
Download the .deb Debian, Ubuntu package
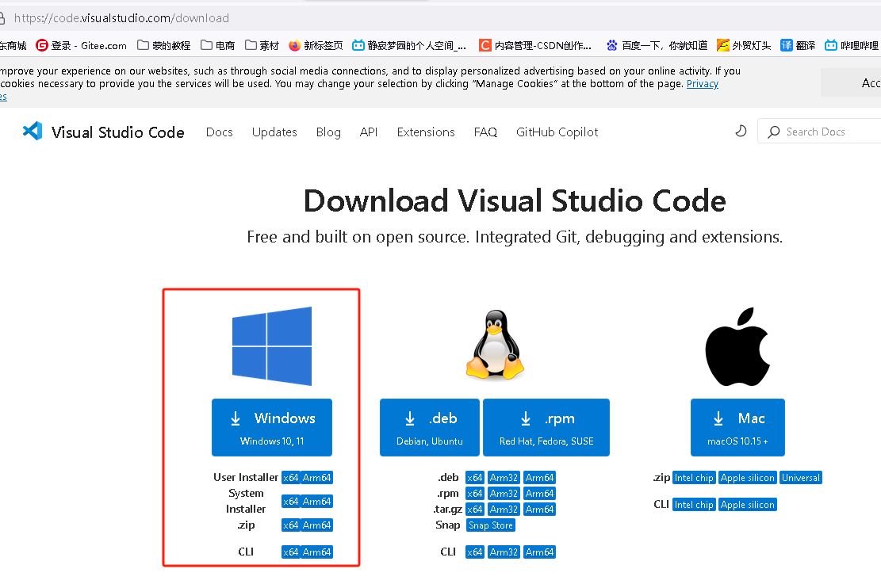coord(430,427)
